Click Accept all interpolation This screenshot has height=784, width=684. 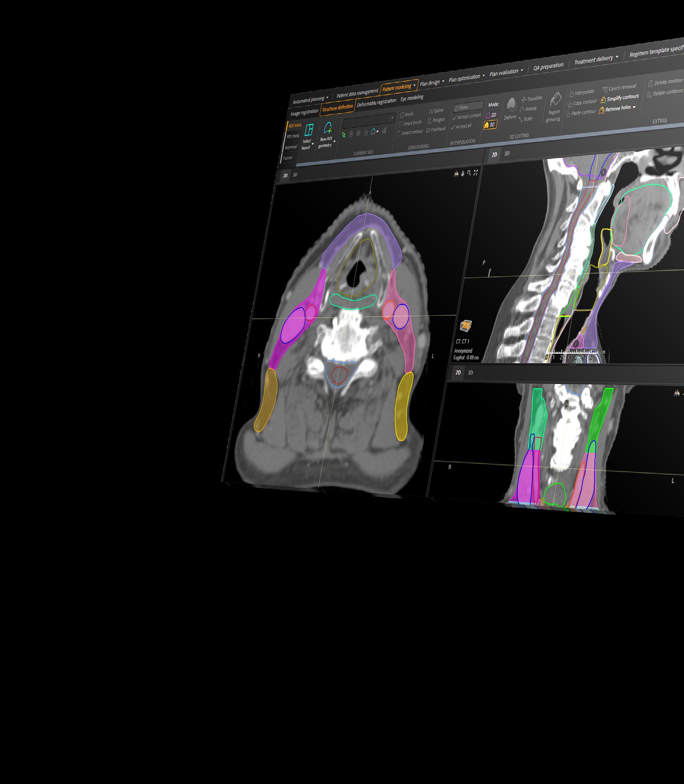(x=461, y=126)
